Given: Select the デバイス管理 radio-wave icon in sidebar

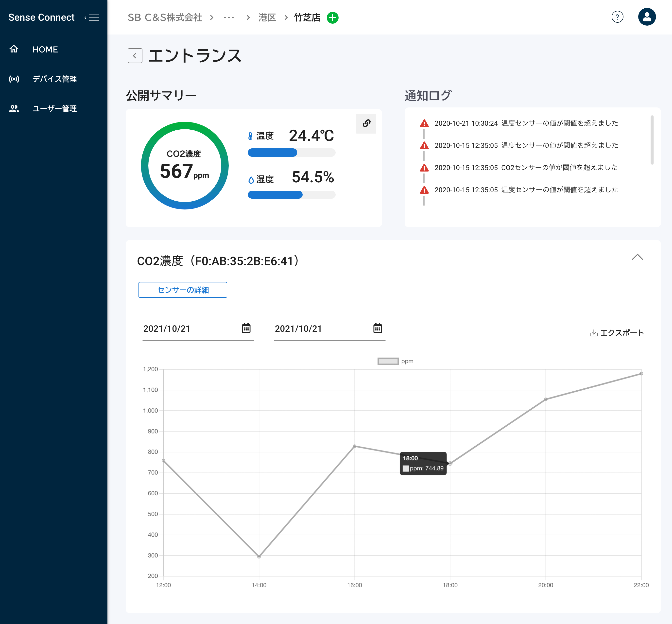Looking at the screenshot, I should (x=14, y=79).
